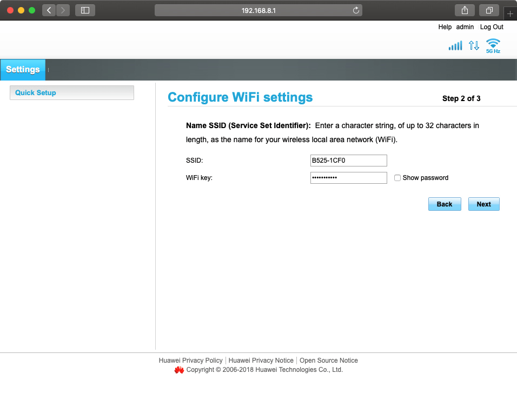This screenshot has width=517, height=420.
Task: Click the 5G Hz WiFi status icon
Action: [x=493, y=46]
